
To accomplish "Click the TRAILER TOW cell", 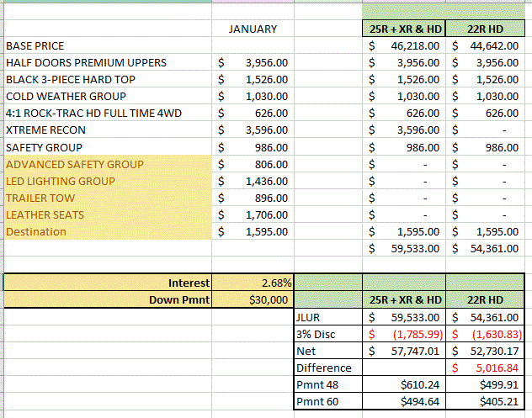I will point(108,198).
